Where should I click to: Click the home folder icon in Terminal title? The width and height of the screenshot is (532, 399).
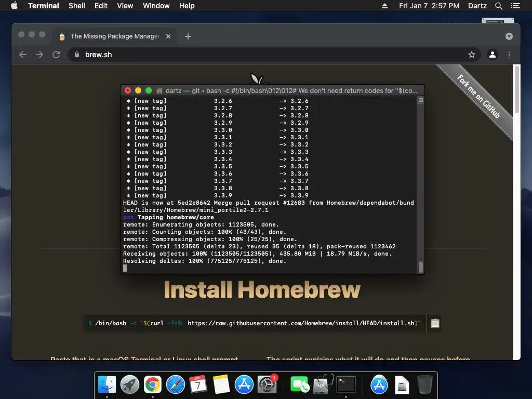159,90
